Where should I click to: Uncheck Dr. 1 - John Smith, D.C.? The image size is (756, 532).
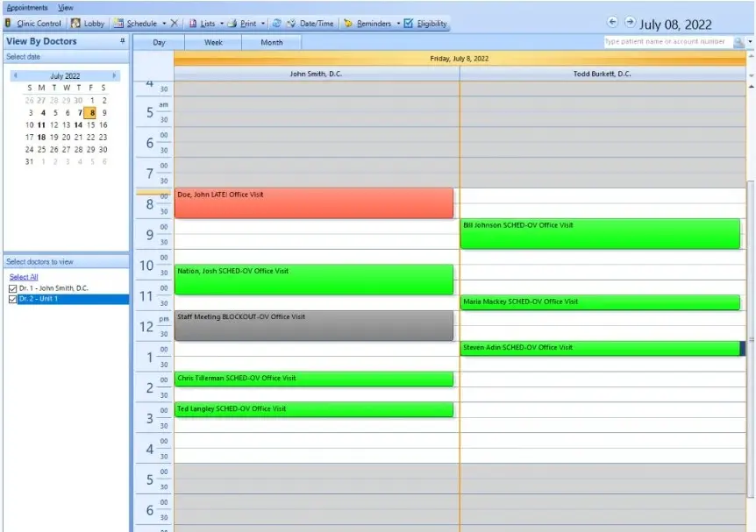click(11, 287)
